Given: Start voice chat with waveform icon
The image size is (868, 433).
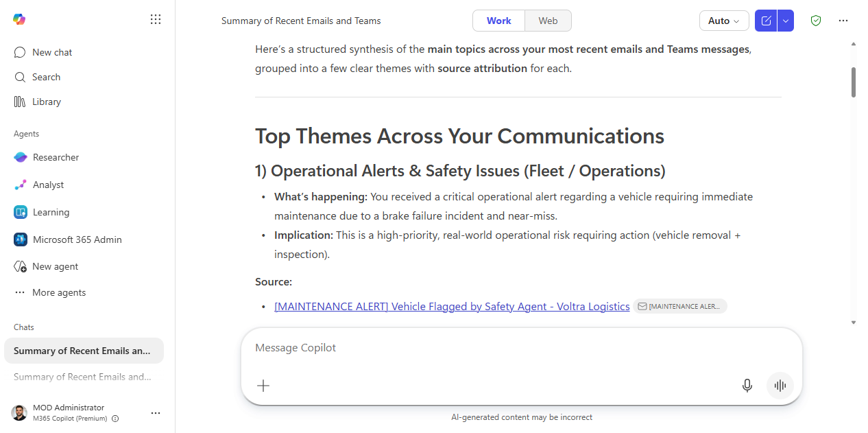Looking at the screenshot, I should tap(780, 386).
